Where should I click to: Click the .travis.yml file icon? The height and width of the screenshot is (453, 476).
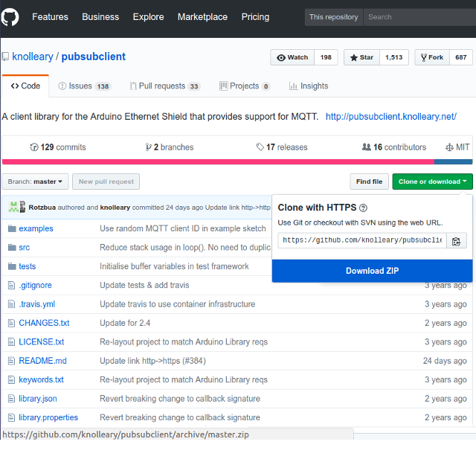(12, 304)
